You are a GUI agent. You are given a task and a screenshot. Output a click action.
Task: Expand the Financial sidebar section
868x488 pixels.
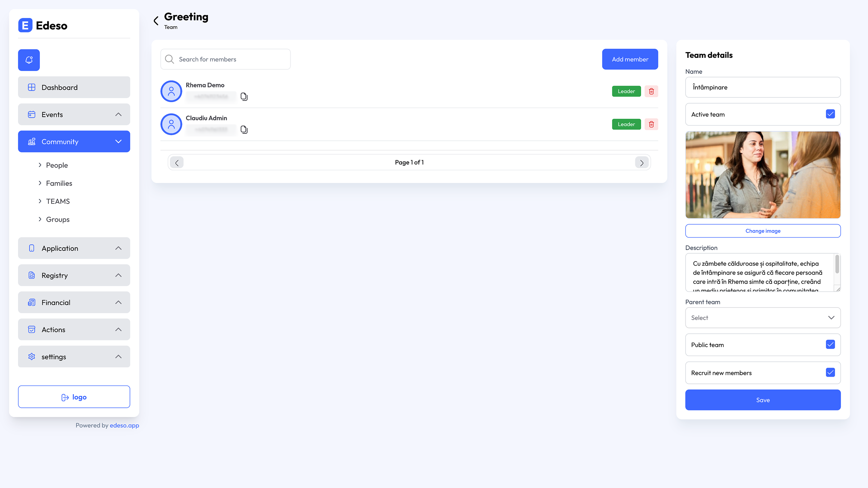(x=74, y=302)
